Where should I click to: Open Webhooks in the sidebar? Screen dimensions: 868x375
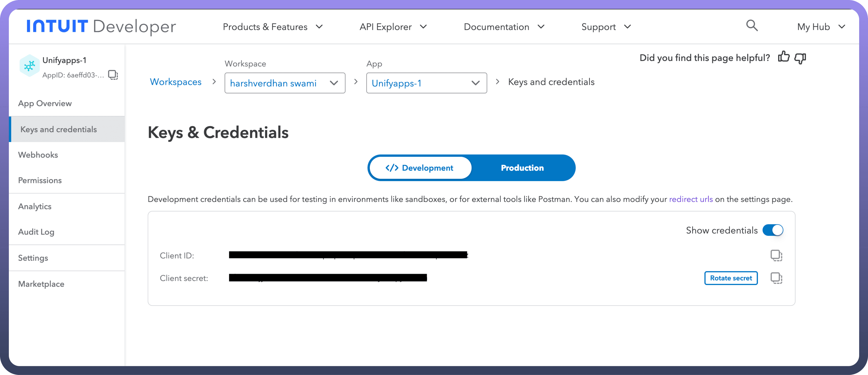coord(38,155)
